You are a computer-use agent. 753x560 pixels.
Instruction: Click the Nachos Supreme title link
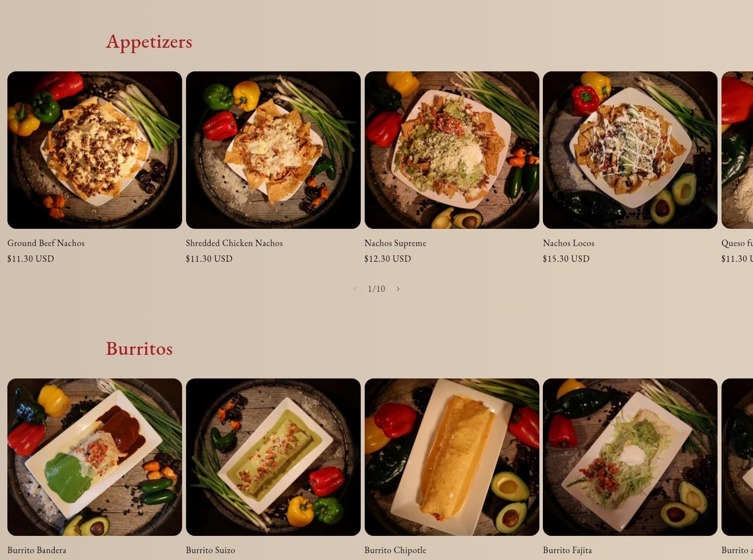[x=395, y=243]
